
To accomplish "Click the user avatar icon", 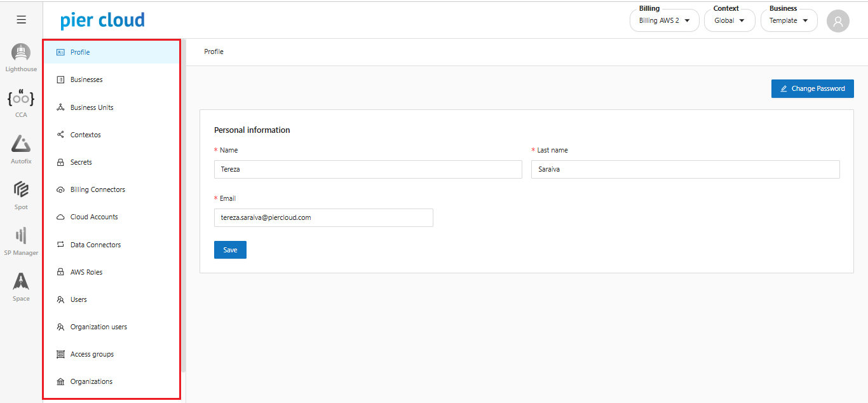I will tap(837, 21).
